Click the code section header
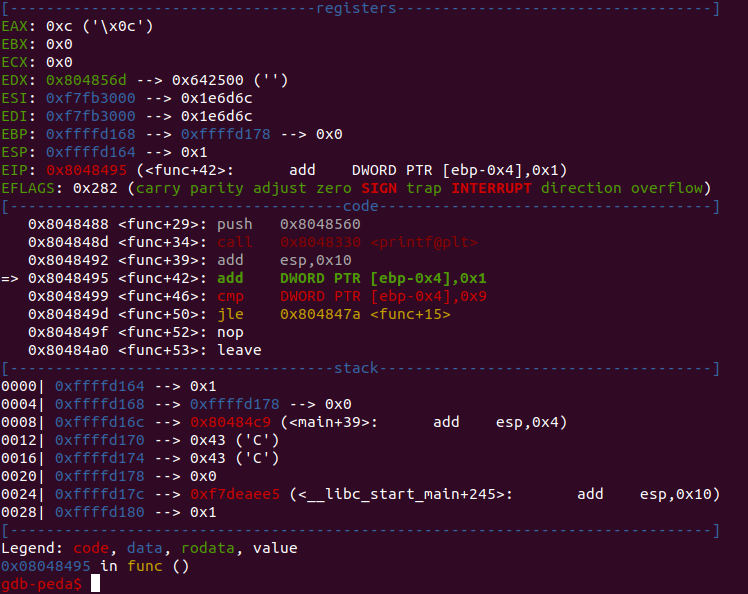748x594 pixels. tap(360, 206)
